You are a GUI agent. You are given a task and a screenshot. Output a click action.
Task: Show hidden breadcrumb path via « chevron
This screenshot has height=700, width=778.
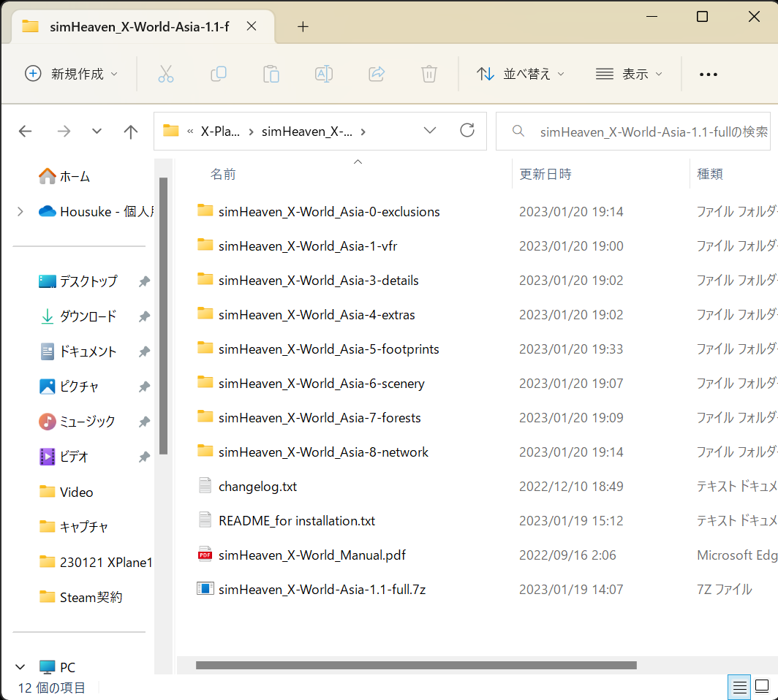[x=190, y=132]
